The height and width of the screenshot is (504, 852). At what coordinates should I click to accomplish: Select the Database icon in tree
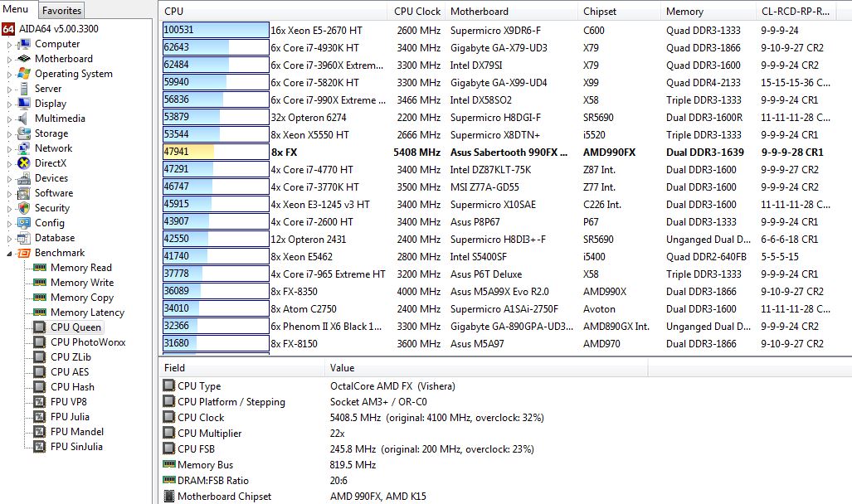tap(24, 238)
